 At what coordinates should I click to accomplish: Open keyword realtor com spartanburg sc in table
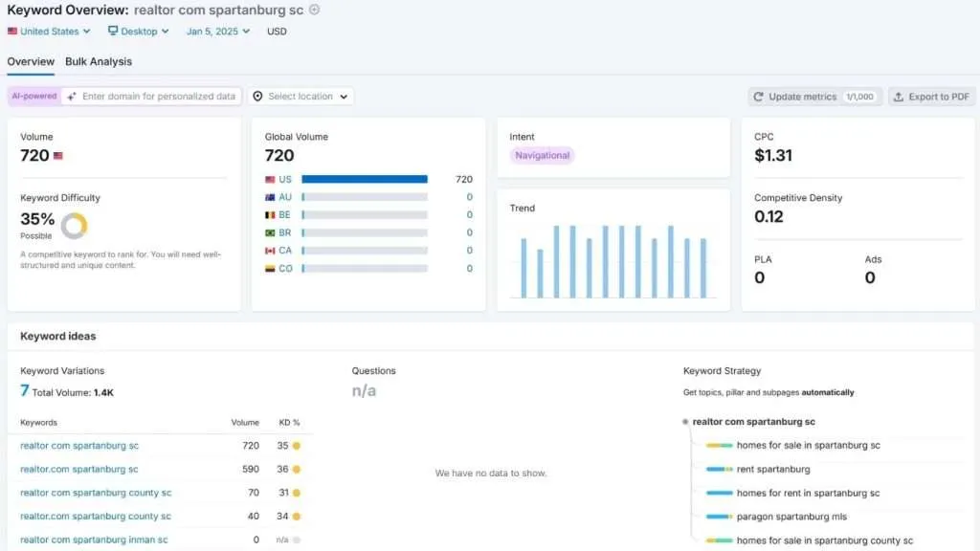pos(79,446)
